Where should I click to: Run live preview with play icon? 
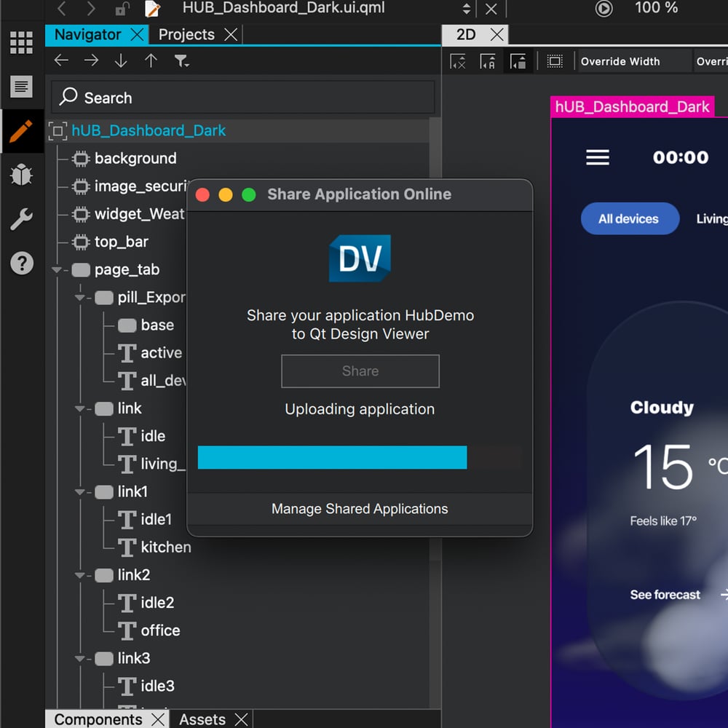(604, 9)
